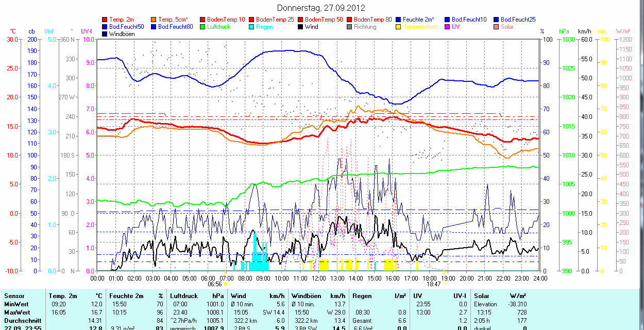Click the Solar legend label
Screen dimensions: 644x330
tap(507, 27)
